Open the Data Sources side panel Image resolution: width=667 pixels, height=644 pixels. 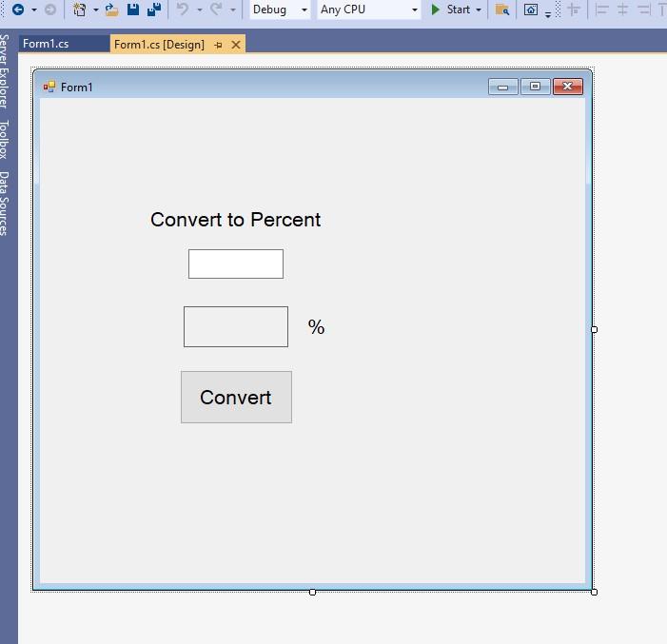point(4,204)
